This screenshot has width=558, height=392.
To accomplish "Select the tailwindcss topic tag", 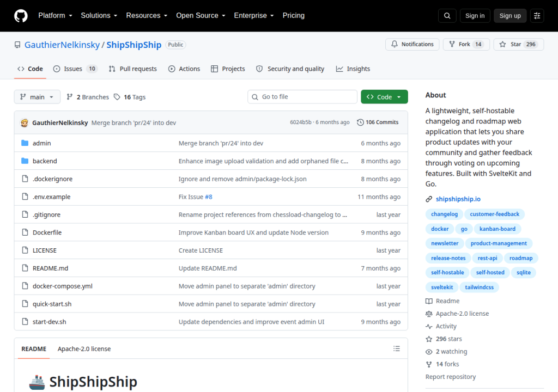I will (x=479, y=287).
